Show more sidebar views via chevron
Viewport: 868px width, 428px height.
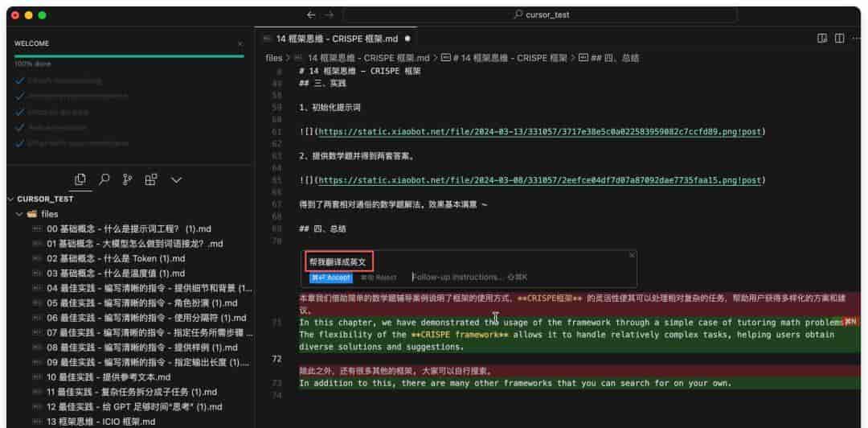pos(177,180)
